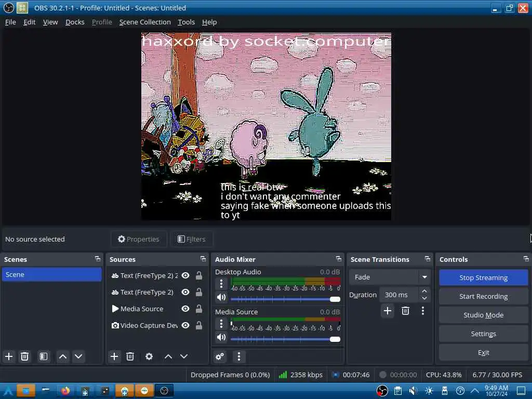The image size is (532, 399).
Task: Open source properties gear in Sources dock
Action: (149, 356)
